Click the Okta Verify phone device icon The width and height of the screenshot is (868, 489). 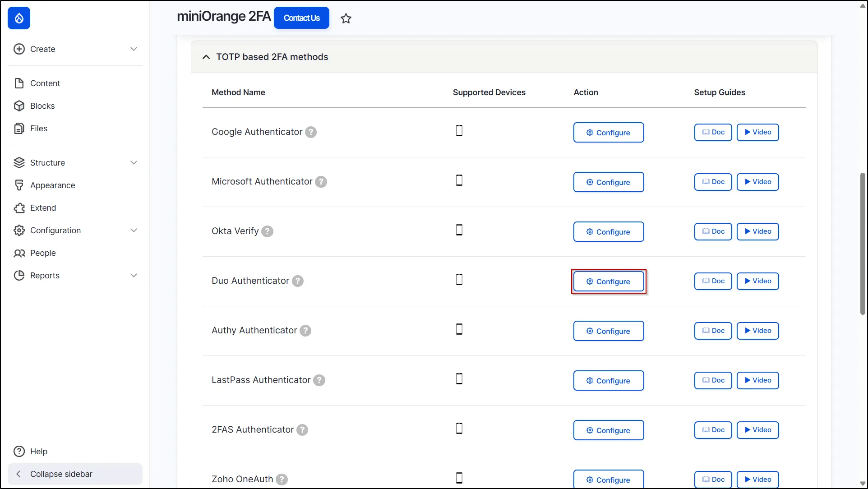[x=459, y=230]
